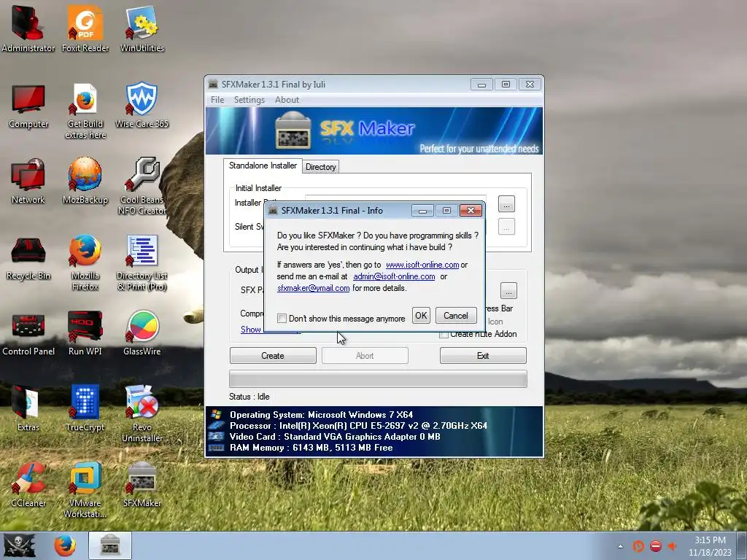Screen dimensions: 747x560
Task: Click the empty progress bar
Action: [x=379, y=379]
